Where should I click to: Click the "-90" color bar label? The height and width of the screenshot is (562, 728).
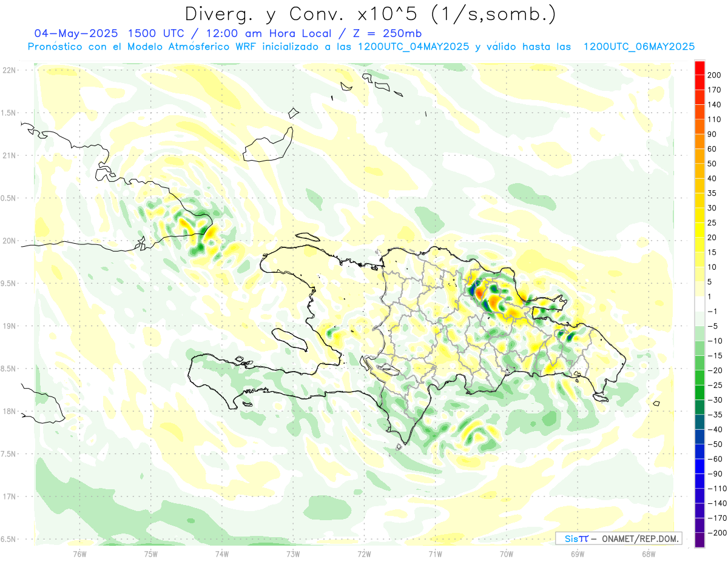click(x=714, y=473)
